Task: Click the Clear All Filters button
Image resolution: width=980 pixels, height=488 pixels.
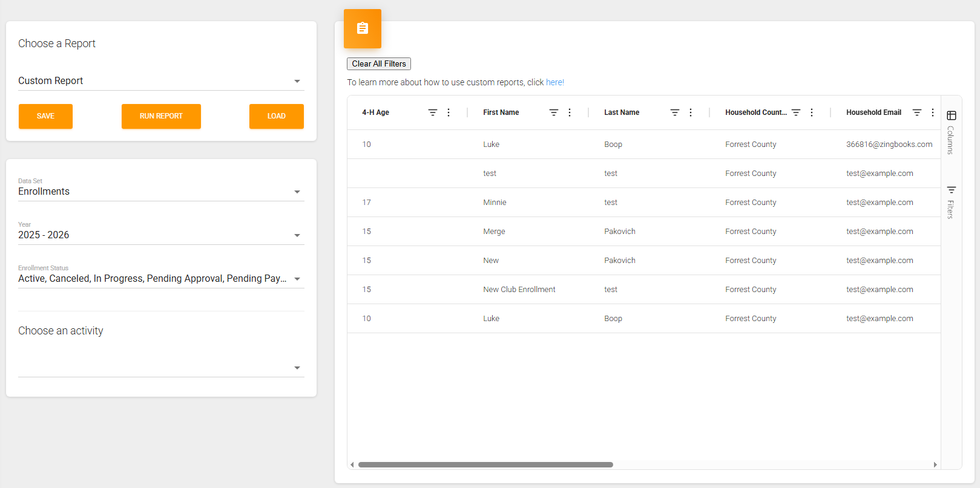Action: [379, 64]
